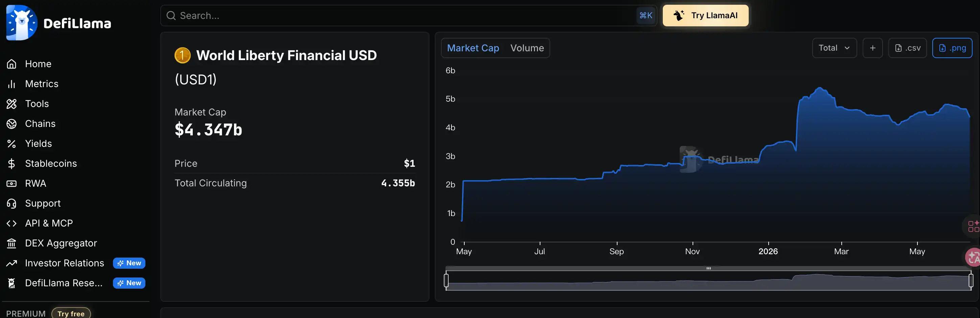Open Stablecoins via the dollar icon
Image resolution: width=980 pixels, height=318 pixels.
point(11,163)
